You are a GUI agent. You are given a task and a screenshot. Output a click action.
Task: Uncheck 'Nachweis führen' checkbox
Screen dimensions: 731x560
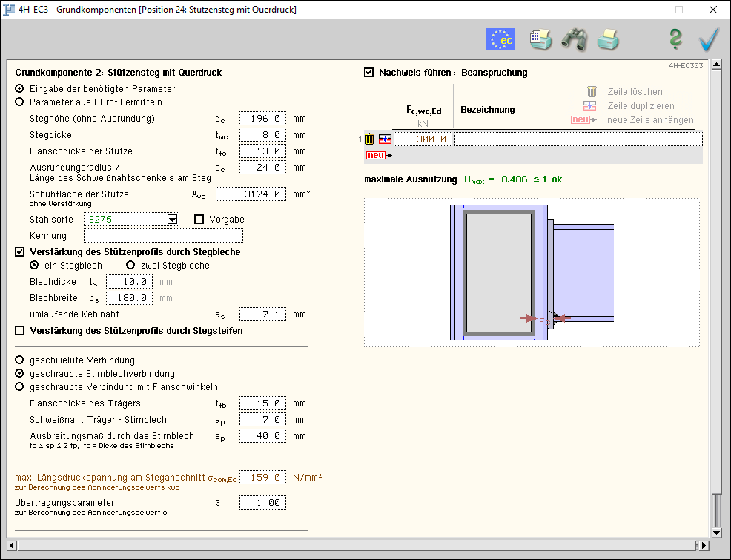[x=369, y=73]
